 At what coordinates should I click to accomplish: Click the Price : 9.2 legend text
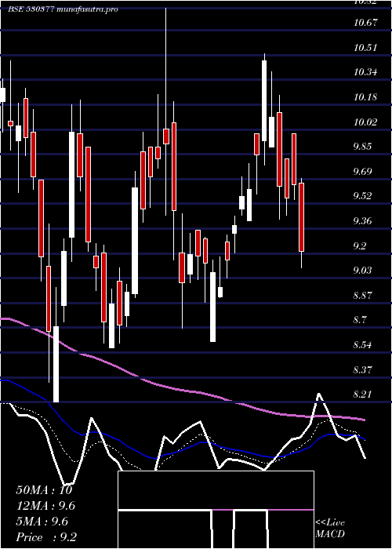pyautogui.click(x=46, y=537)
